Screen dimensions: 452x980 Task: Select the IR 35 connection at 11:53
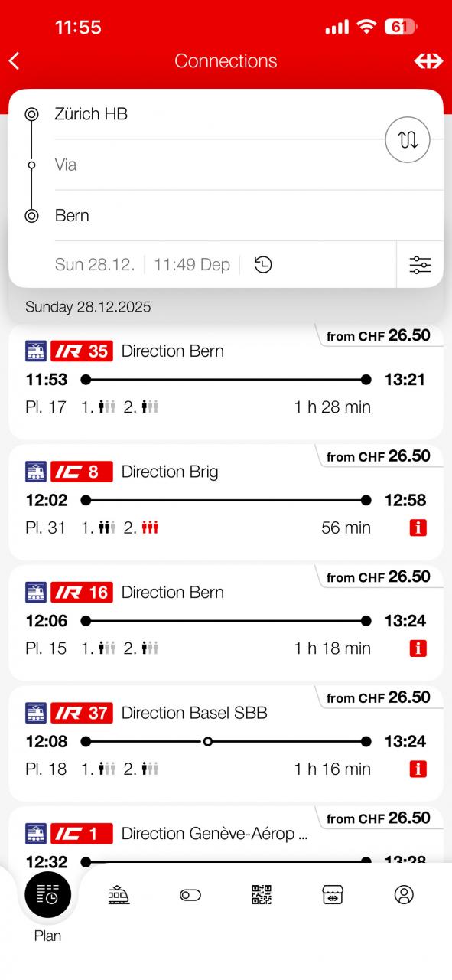coord(226,381)
